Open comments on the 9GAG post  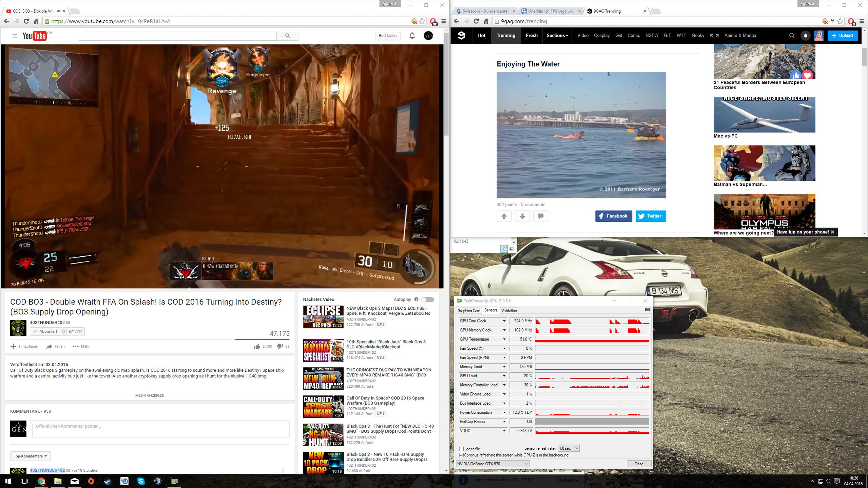tap(540, 216)
